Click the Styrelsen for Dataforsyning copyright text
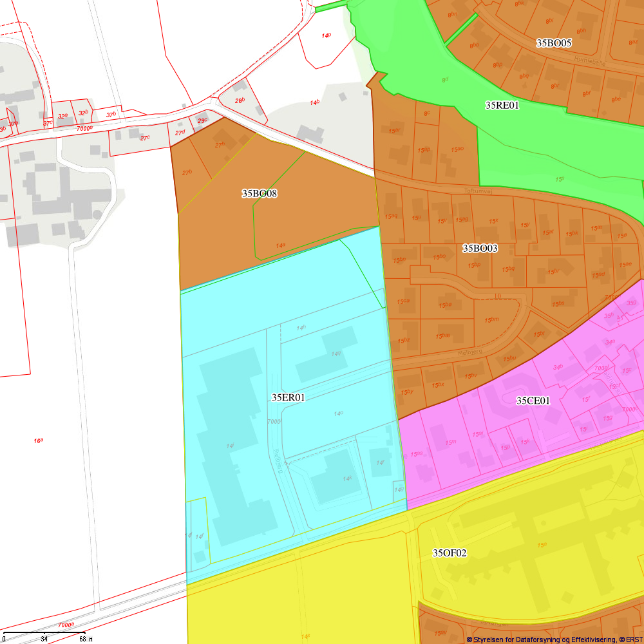The width and height of the screenshot is (644, 644). click(x=554, y=639)
